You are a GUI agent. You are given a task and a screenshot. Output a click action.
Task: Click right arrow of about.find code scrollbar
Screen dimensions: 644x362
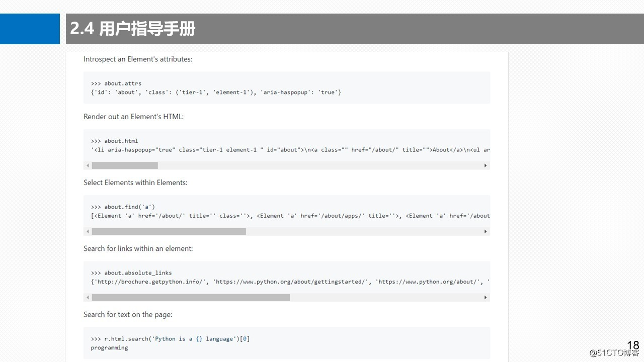pos(486,231)
